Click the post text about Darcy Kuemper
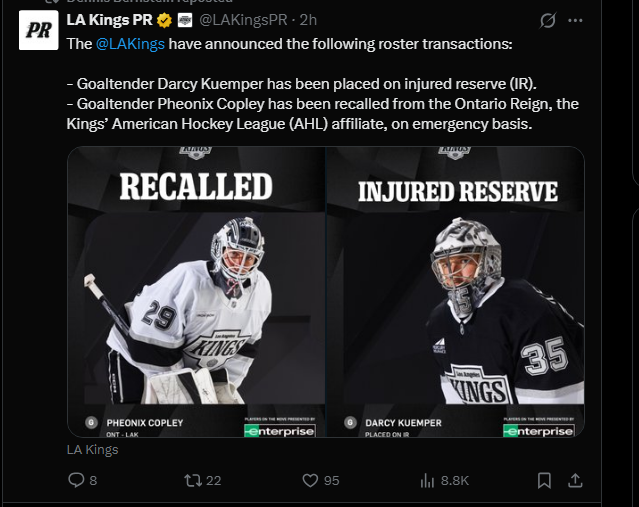Image resolution: width=639 pixels, height=507 pixels. tap(300, 83)
